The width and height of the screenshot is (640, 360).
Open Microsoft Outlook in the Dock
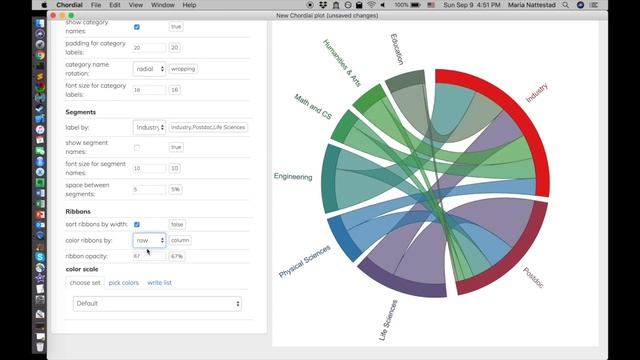tap(40, 225)
